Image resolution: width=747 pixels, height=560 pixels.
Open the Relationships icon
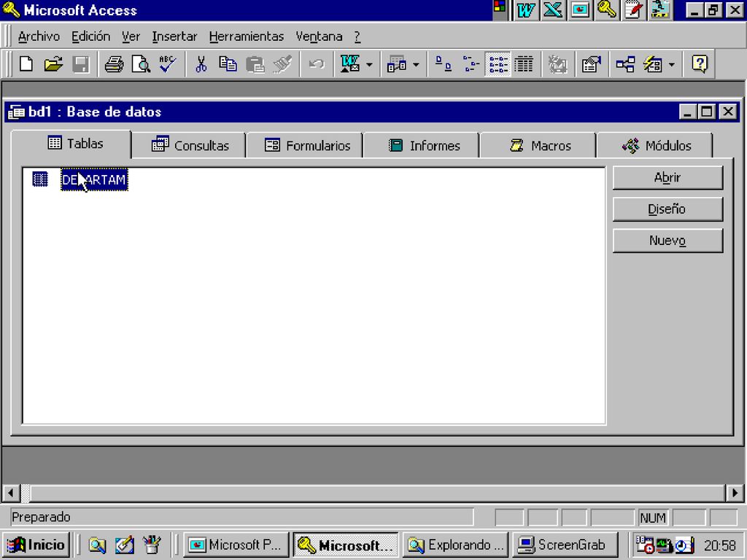click(x=625, y=64)
